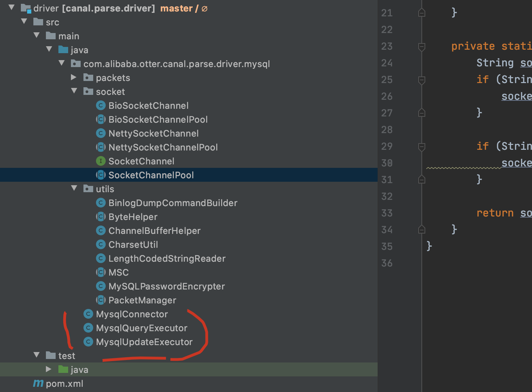Viewport: 532px width, 392px height.
Task: Click the SocketChannel interface icon
Action: [100, 161]
